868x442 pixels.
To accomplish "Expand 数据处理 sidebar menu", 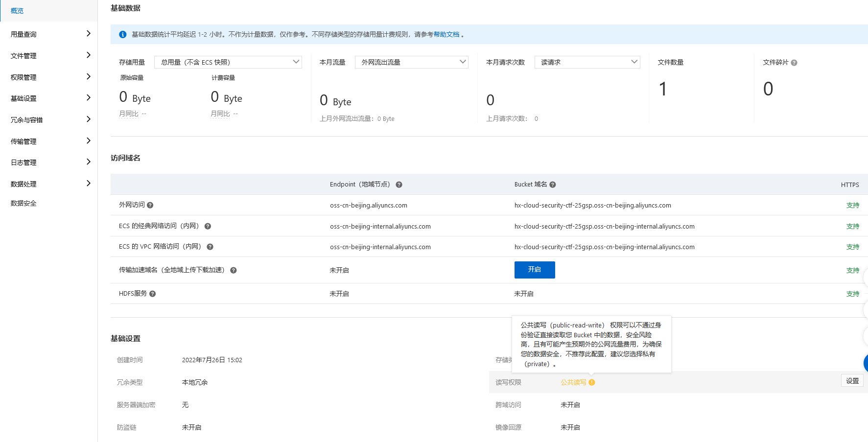I will coord(49,184).
